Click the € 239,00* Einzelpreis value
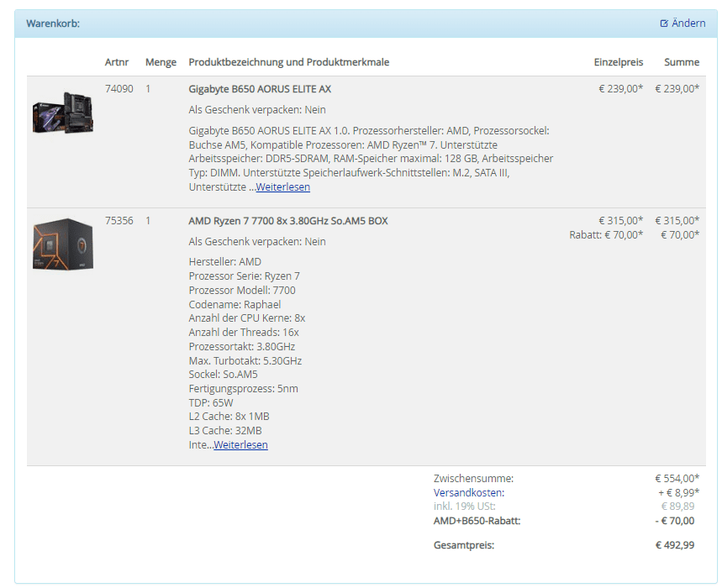This screenshot has height=588, width=722. pos(620,89)
